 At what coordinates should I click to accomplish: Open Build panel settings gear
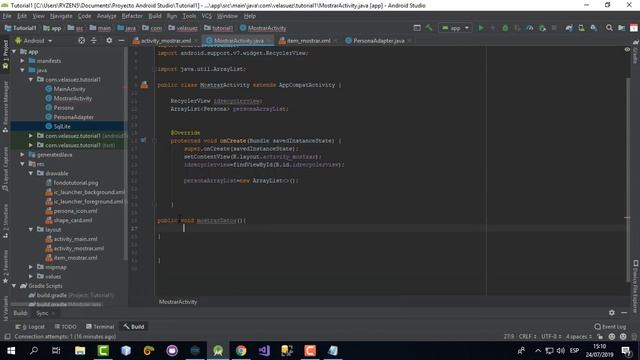coord(611,313)
